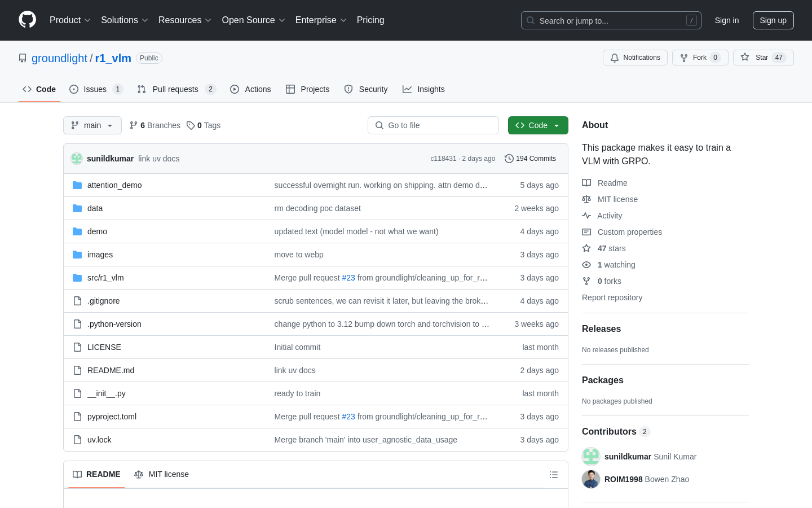The image size is (812, 508).
Task: Click the Notifications bell button
Action: pos(635,58)
